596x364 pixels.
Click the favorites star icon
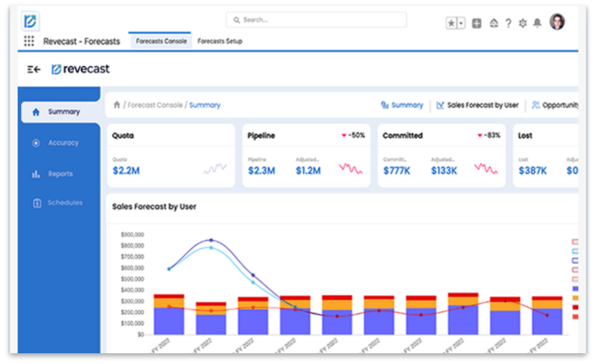(x=451, y=24)
